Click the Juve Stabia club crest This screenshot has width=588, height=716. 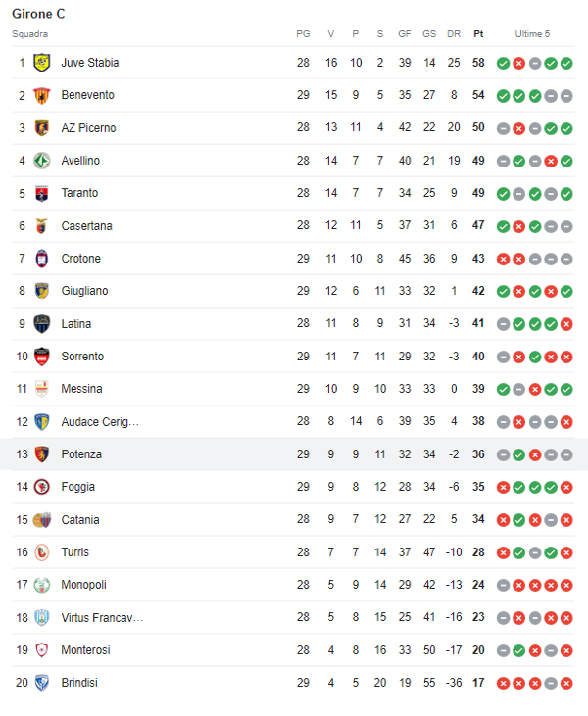[41, 63]
